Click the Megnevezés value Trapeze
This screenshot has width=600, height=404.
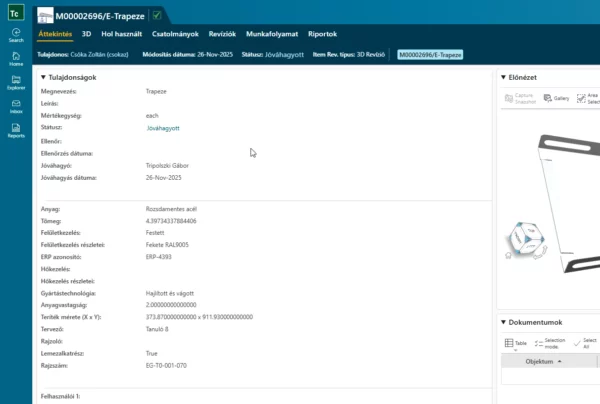coord(156,91)
